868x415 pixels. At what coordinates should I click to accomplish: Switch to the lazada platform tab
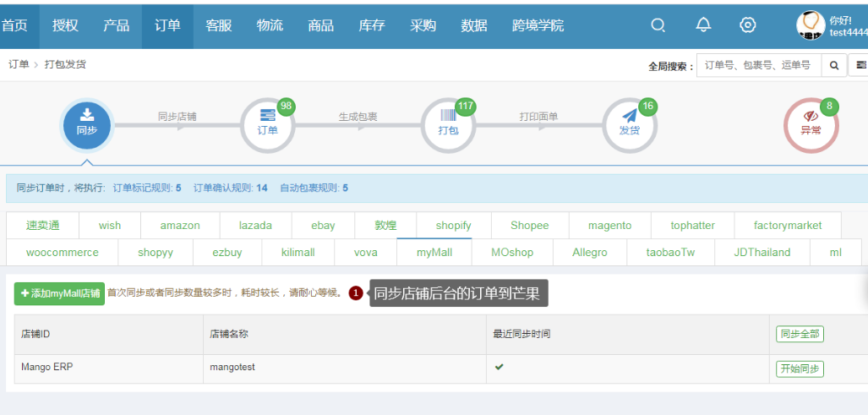(255, 225)
